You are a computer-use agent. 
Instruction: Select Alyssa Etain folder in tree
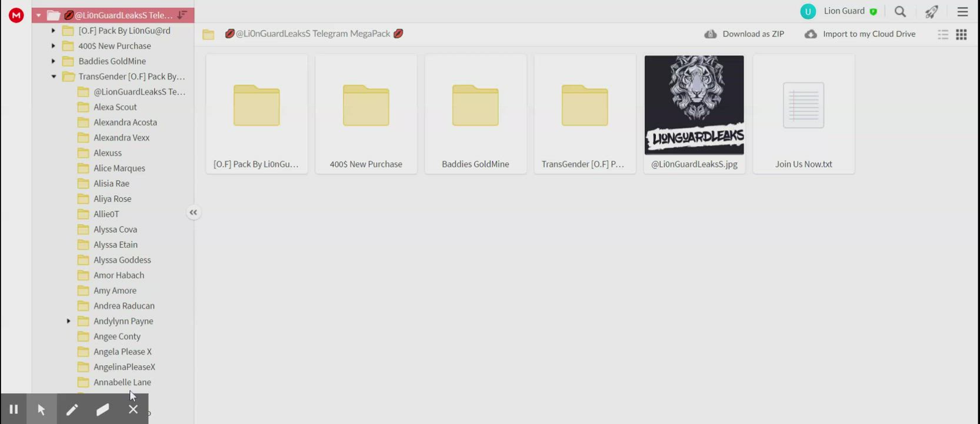point(115,245)
